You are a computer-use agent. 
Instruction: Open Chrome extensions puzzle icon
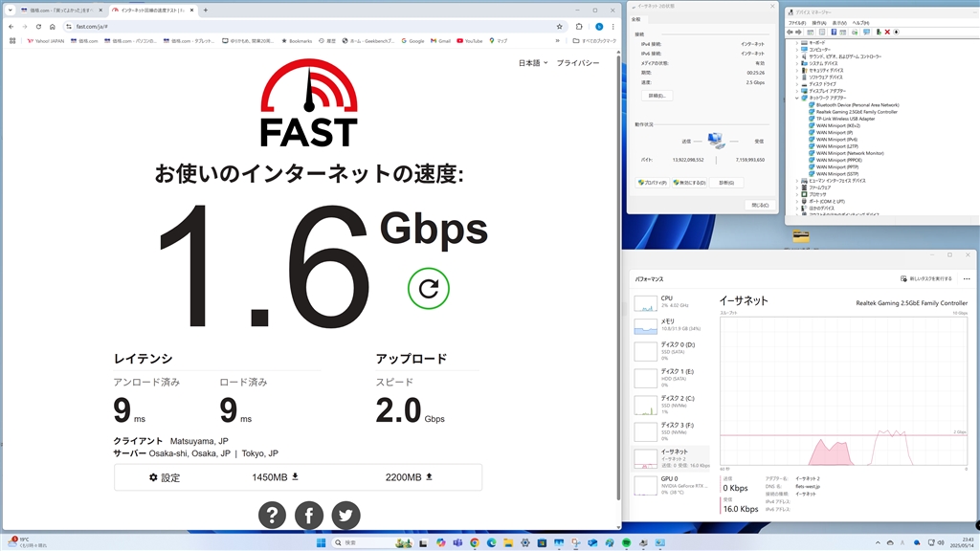click(x=579, y=27)
